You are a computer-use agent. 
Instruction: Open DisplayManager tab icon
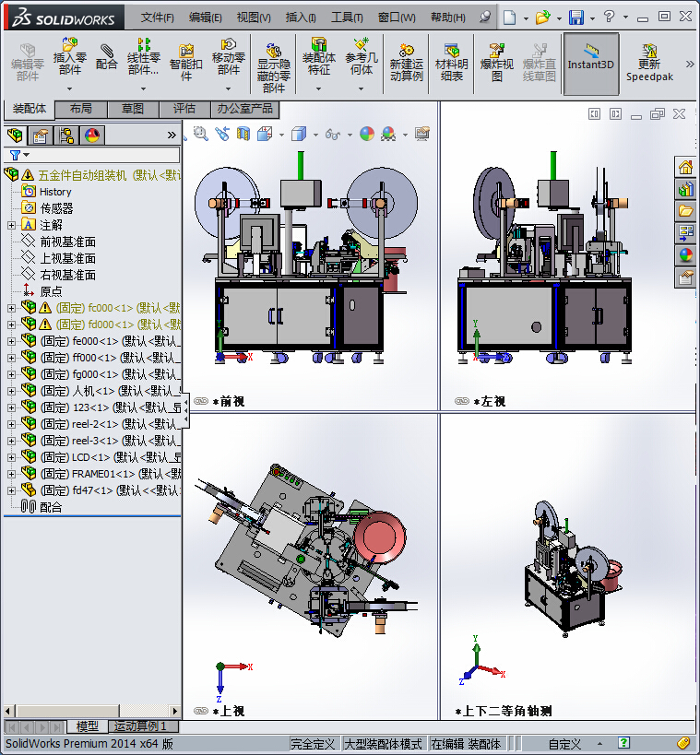92,136
